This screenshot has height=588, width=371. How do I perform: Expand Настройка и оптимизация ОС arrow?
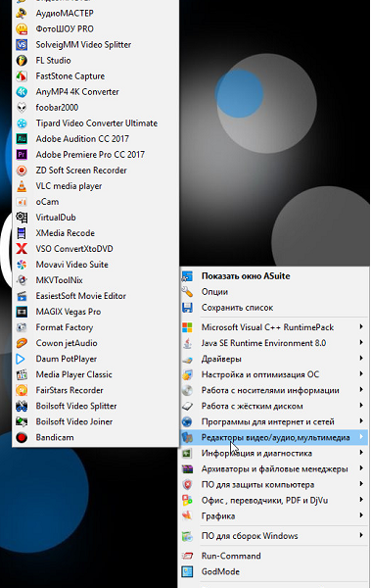pos(361,374)
